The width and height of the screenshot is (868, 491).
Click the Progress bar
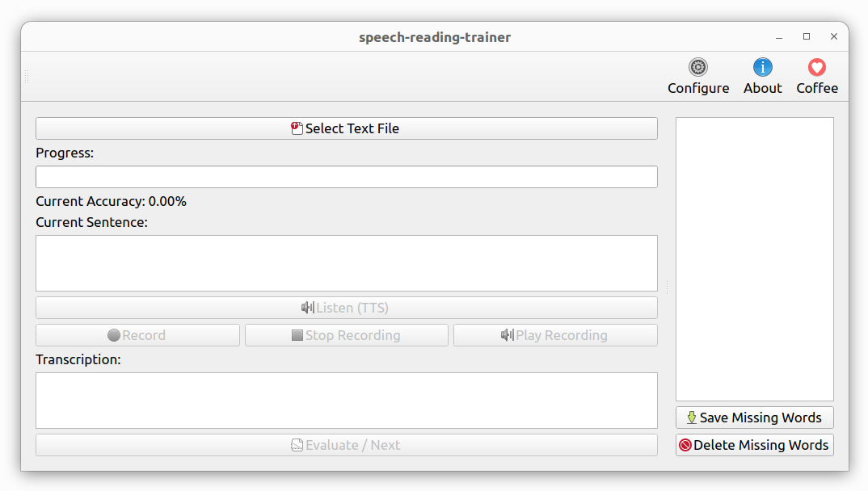coord(347,177)
